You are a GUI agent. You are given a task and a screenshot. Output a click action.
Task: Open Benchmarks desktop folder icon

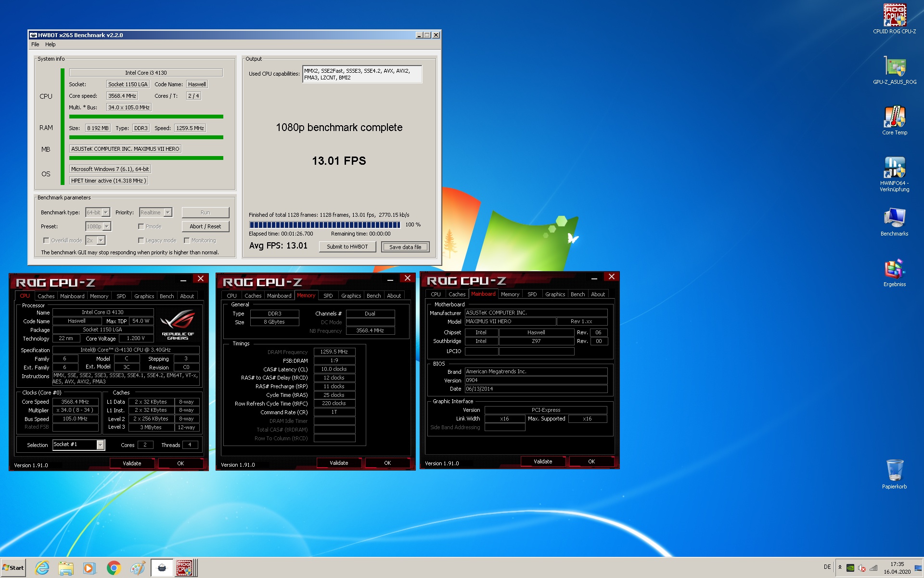click(x=894, y=222)
